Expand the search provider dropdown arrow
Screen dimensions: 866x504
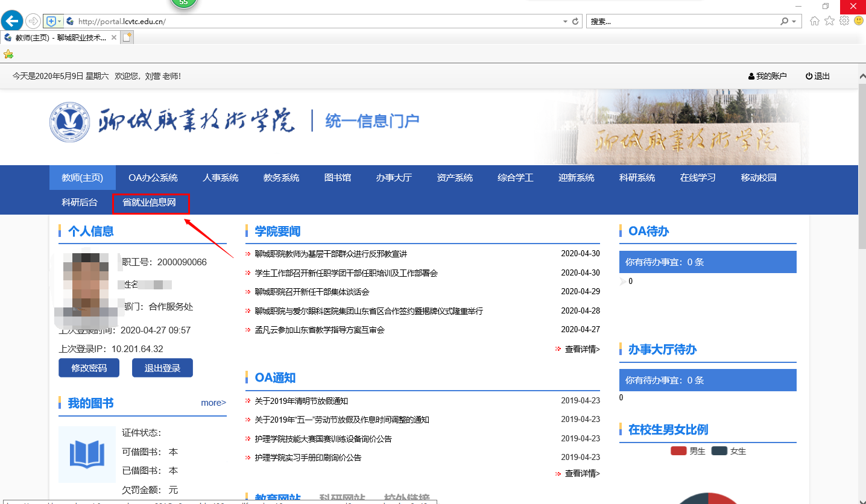pyautogui.click(x=794, y=21)
